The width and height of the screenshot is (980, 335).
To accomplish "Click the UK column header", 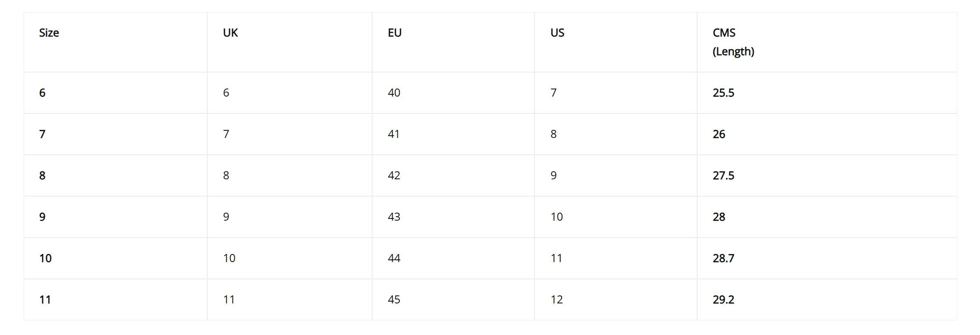I will pyautogui.click(x=230, y=33).
